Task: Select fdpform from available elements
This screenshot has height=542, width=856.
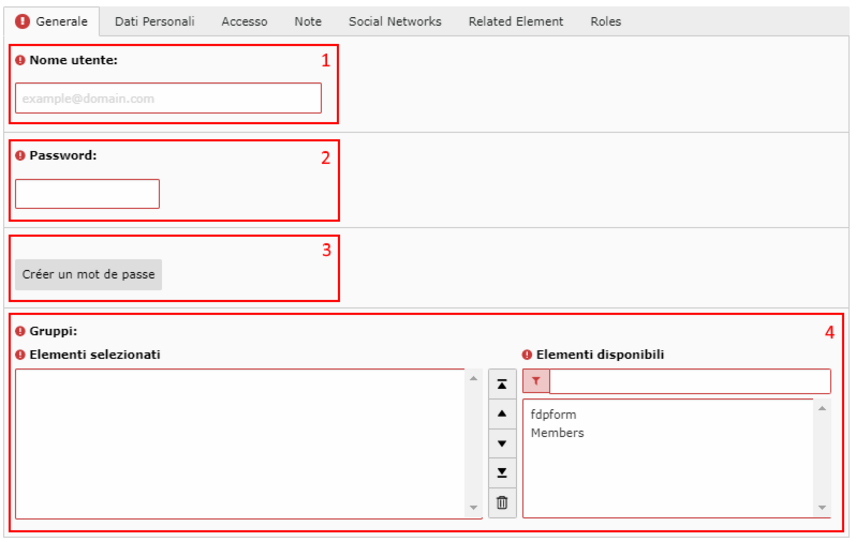Action: 553,414
